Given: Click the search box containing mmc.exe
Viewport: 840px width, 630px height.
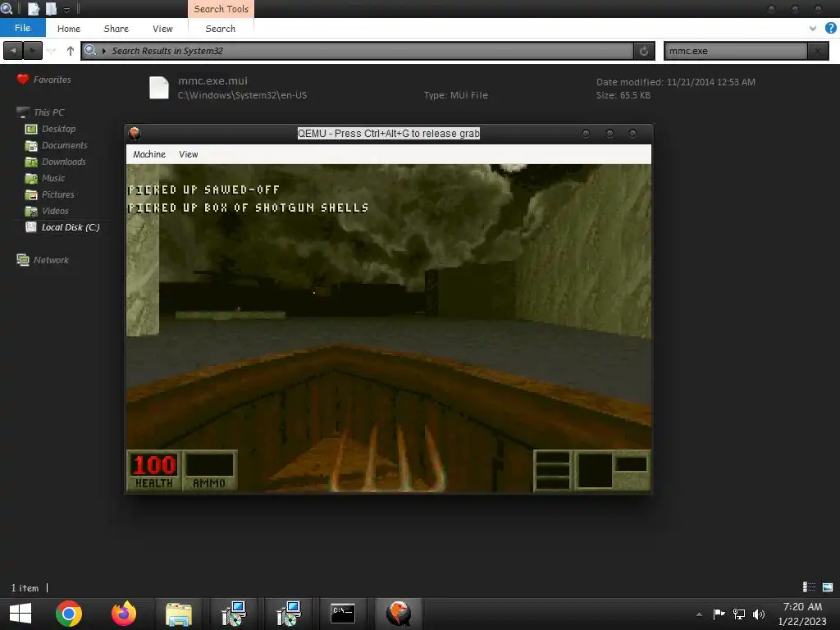Looking at the screenshot, I should [x=735, y=51].
